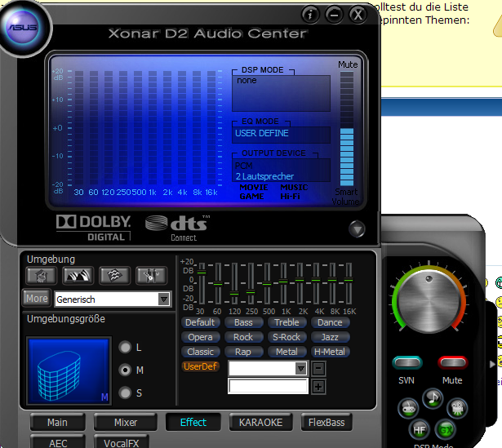Screen dimensions: 502x448
Task: Open the KARAOKE tab
Action: [260, 423]
